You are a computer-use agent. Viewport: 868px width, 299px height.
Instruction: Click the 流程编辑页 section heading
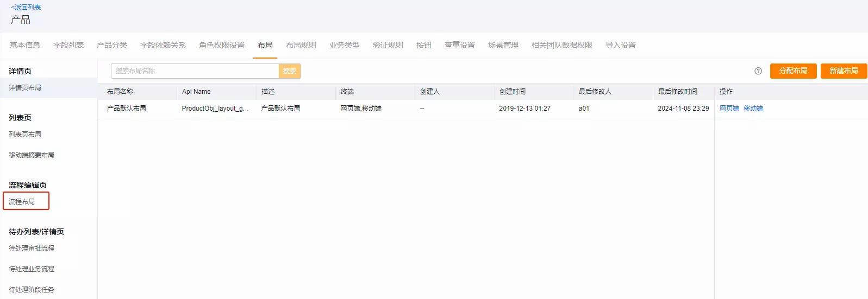28,185
